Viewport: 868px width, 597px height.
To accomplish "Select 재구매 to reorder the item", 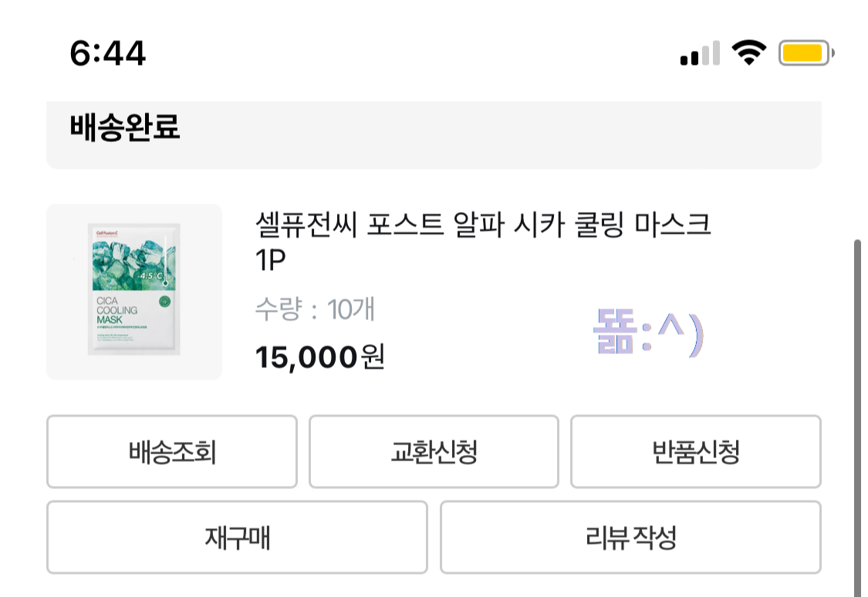I will point(237,537).
